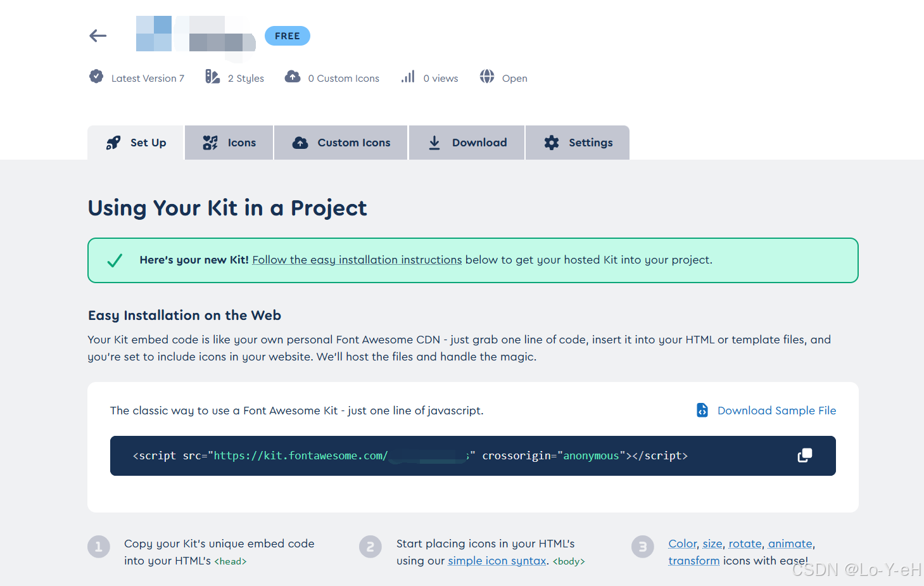Click 'Easy Installation on the Web' heading
924x586 pixels.
point(184,315)
